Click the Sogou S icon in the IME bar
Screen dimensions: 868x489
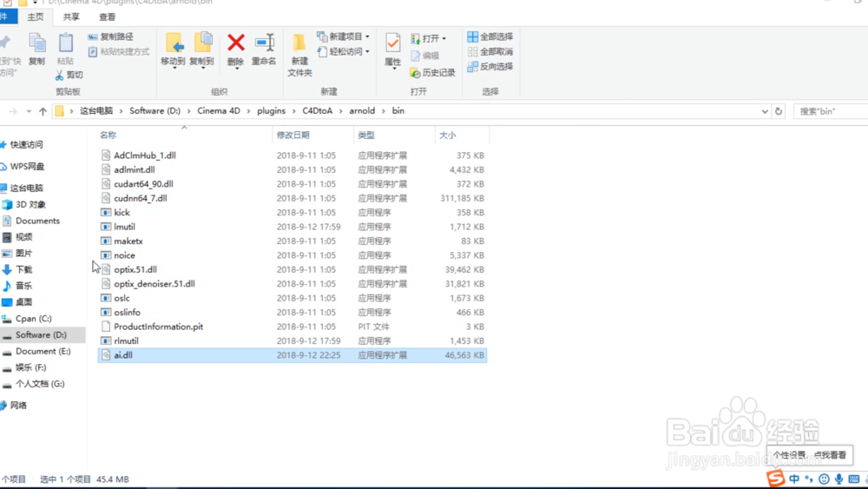click(775, 478)
